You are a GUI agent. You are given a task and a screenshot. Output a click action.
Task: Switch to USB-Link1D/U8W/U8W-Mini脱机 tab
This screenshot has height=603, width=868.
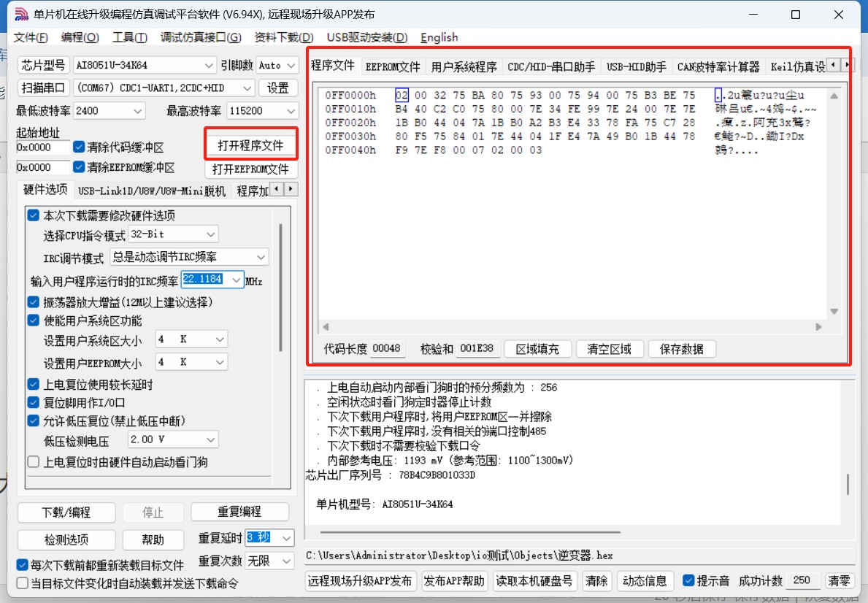pos(152,191)
